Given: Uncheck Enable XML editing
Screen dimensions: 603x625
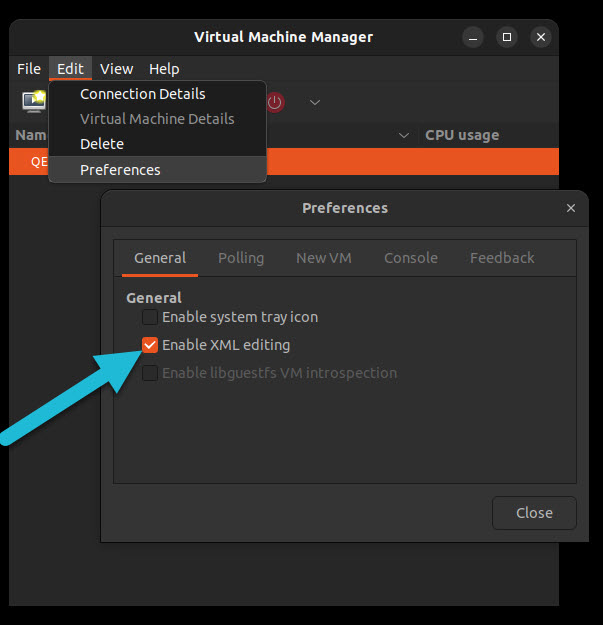Looking at the screenshot, I should click(150, 345).
